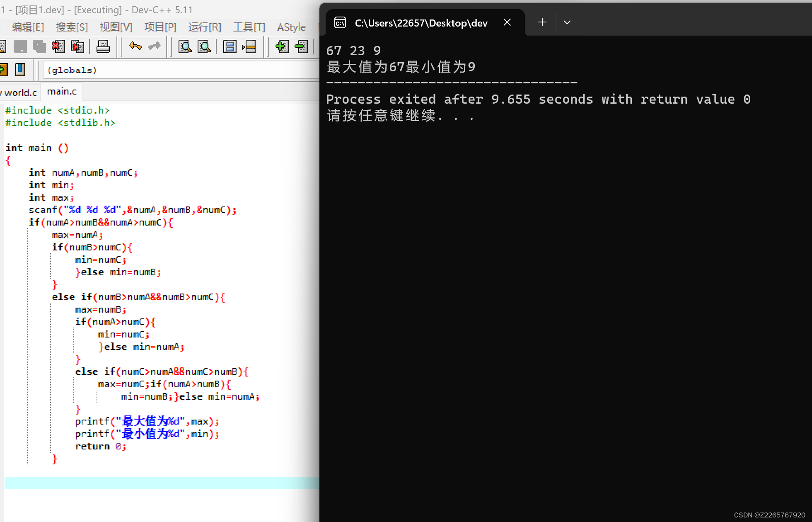Click the Close All files icon
The height and width of the screenshot is (522, 812).
pos(77,46)
